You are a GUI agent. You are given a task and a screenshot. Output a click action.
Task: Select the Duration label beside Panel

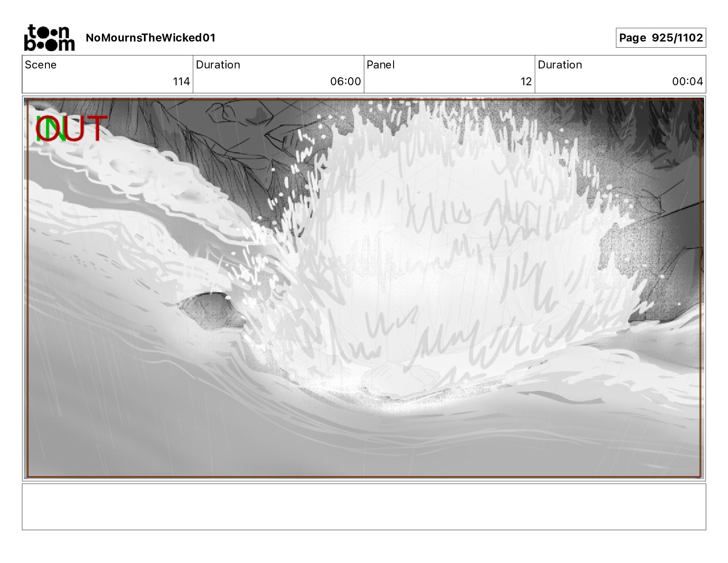pos(560,65)
